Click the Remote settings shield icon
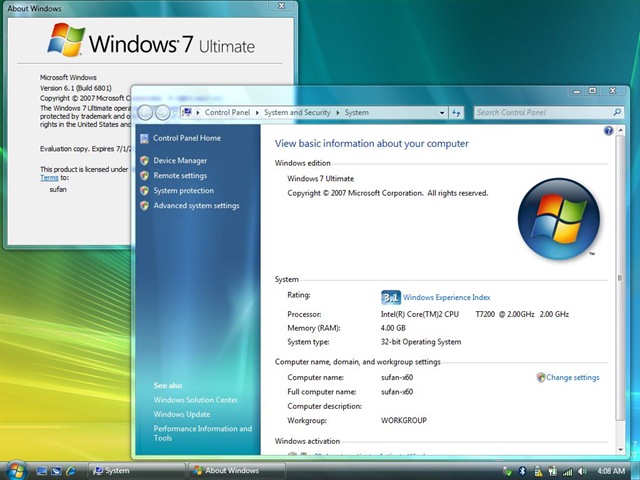Viewport: 640px width, 480px height. coord(144,176)
